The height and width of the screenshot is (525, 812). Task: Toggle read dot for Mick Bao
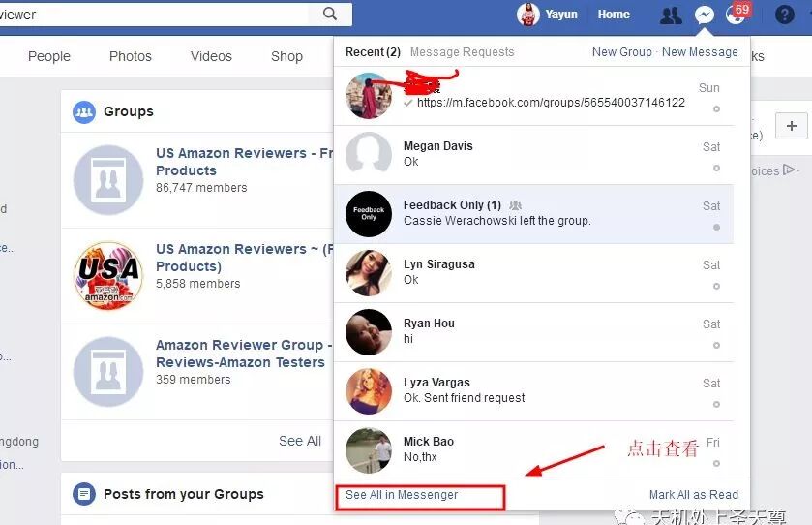(x=716, y=463)
